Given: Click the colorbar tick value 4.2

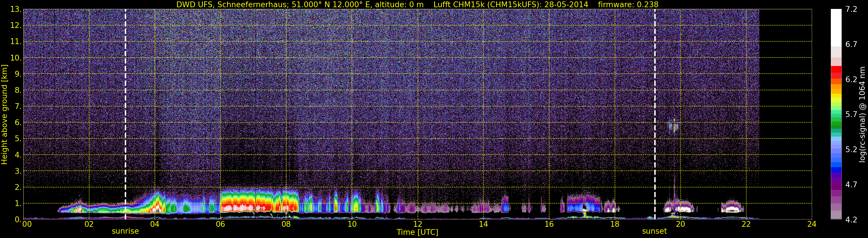Looking at the screenshot, I should click(x=851, y=220).
